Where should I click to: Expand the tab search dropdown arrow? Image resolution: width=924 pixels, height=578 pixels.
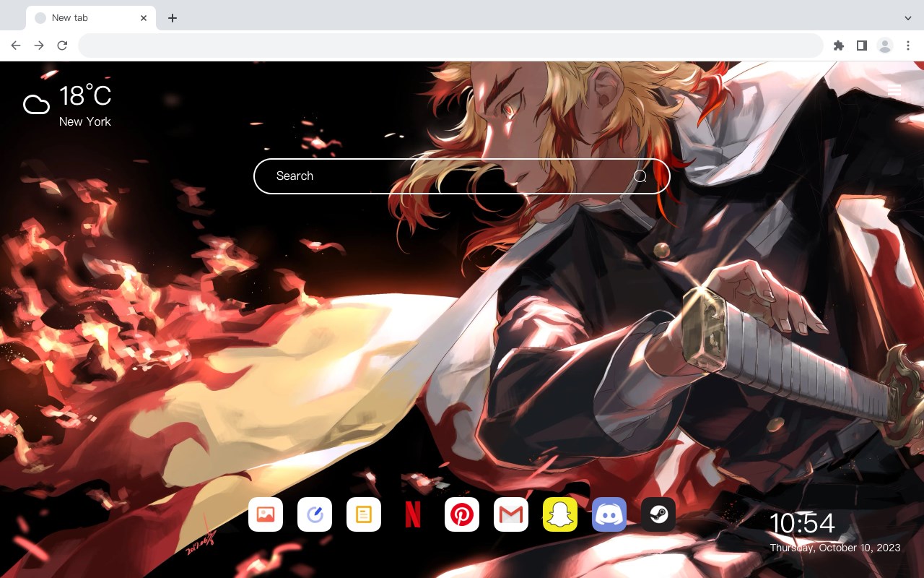(x=908, y=18)
